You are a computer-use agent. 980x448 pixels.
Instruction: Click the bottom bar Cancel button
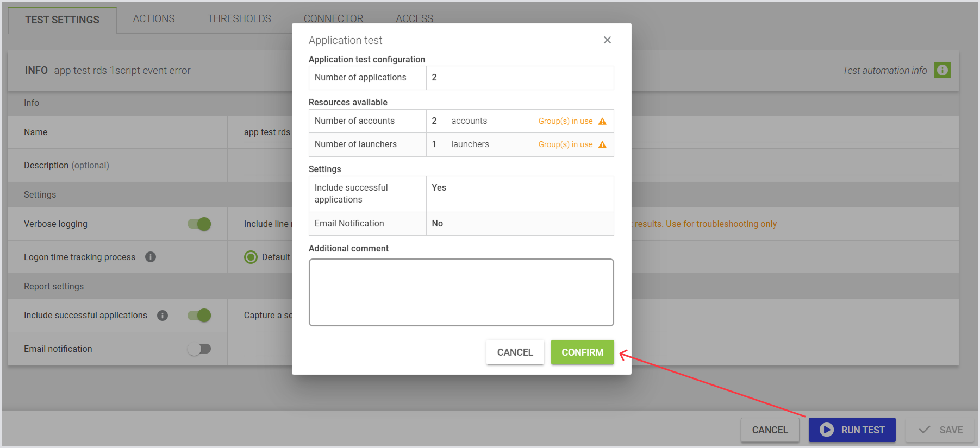coord(770,430)
